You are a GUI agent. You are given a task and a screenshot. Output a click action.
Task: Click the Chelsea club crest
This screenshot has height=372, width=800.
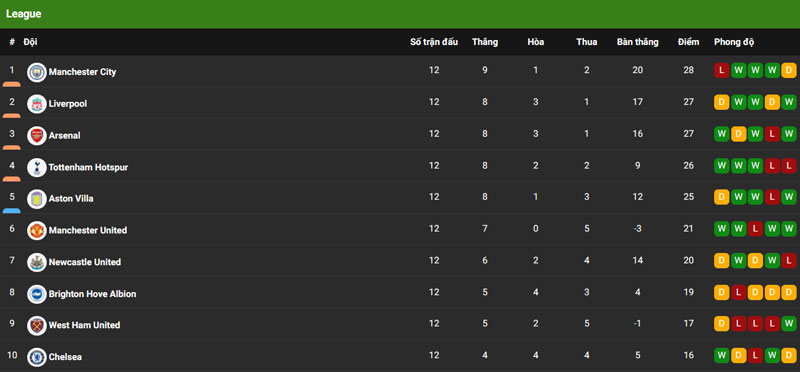[37, 357]
